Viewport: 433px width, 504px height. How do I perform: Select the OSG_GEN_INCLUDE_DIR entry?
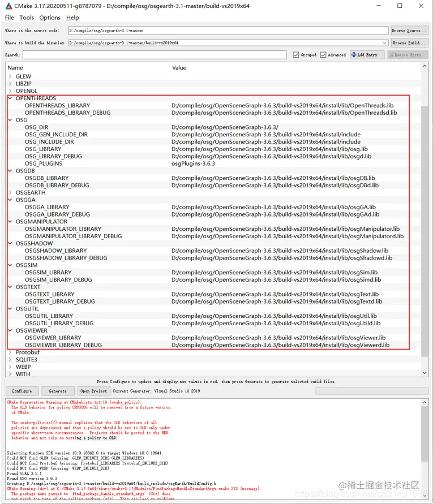[56, 135]
